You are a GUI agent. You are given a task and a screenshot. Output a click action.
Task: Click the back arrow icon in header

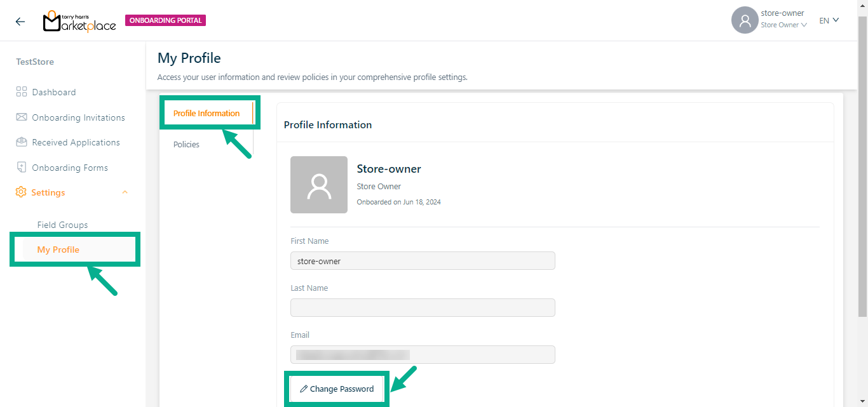click(x=20, y=21)
